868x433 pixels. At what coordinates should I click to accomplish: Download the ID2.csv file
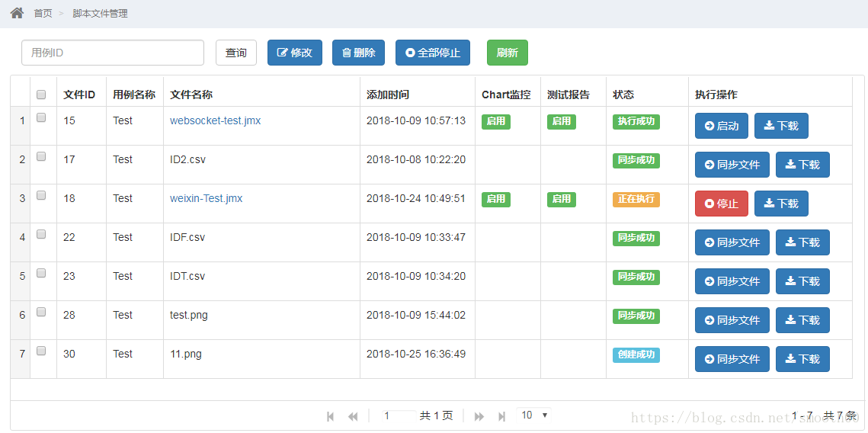tap(802, 165)
